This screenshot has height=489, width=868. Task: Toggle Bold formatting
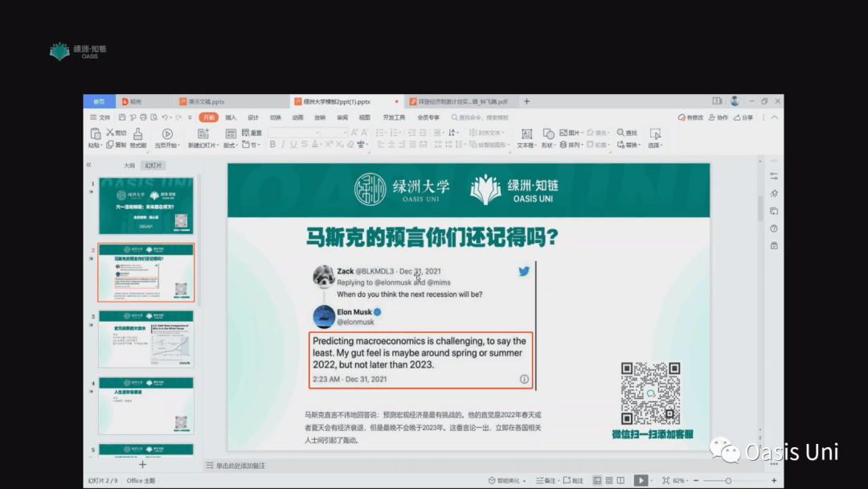(x=272, y=145)
